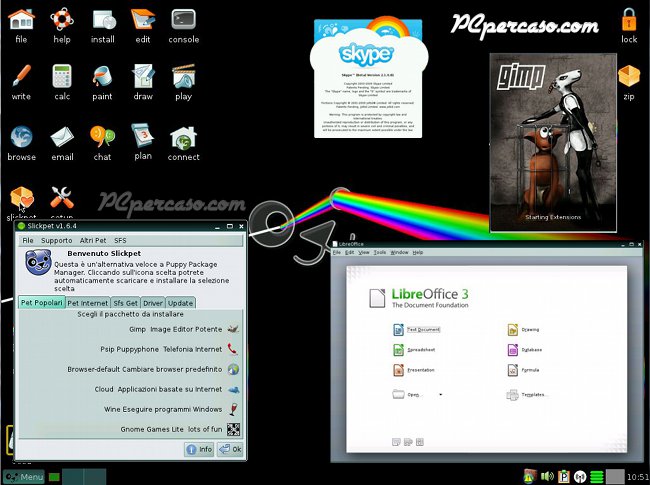Switch to the Sfs Get tab
650x485 pixels.
(x=126, y=303)
